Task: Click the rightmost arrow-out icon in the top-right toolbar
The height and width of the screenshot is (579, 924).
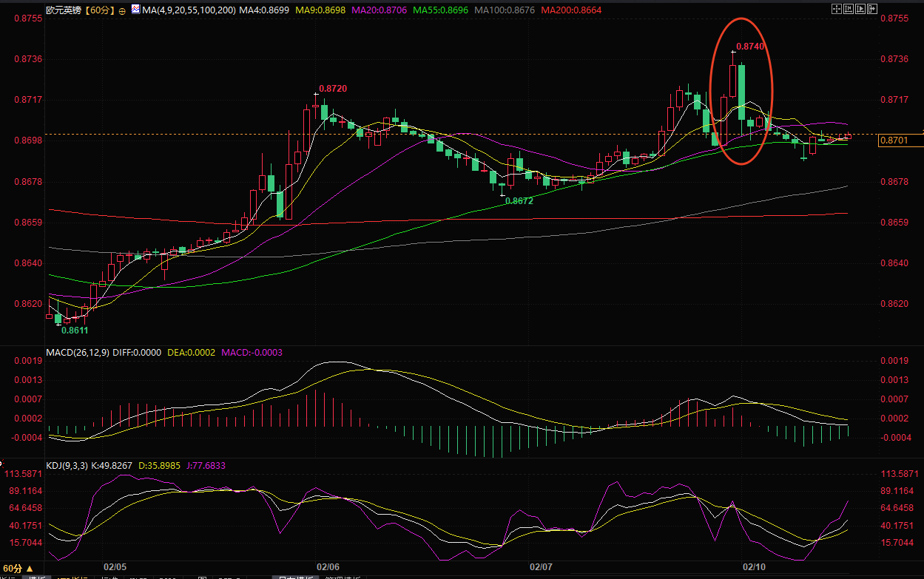Action: click(874, 9)
